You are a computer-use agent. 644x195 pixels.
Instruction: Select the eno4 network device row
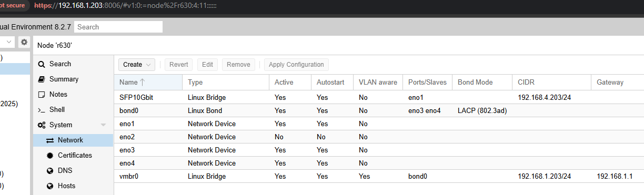379,163
